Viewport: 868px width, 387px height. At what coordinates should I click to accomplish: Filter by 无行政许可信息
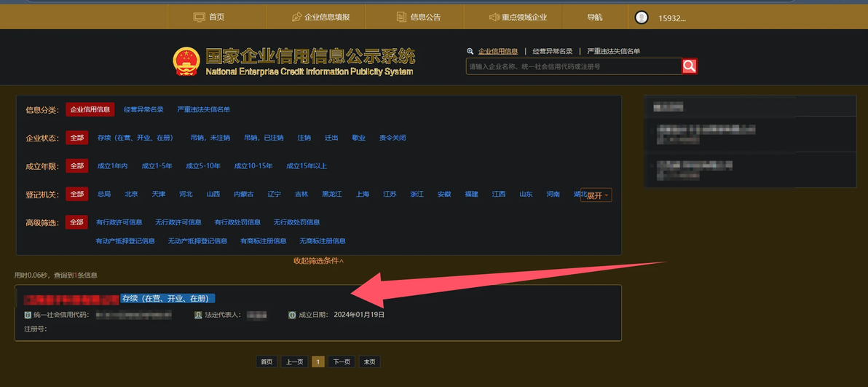pos(178,222)
